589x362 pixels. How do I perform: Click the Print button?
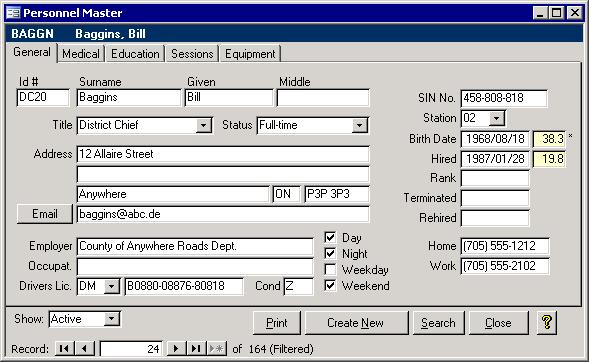point(276,323)
